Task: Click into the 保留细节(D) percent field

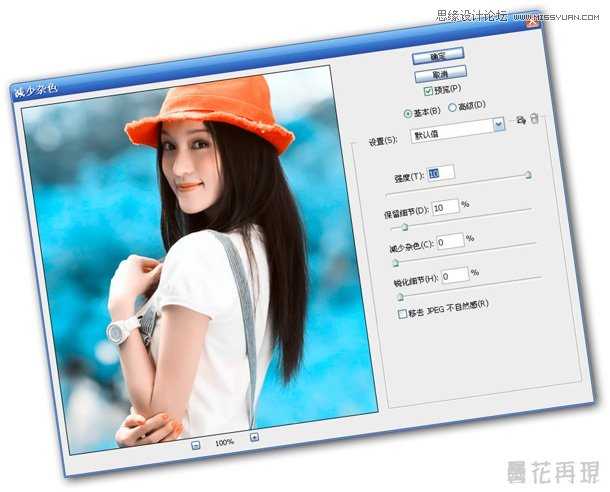Action: click(x=445, y=207)
